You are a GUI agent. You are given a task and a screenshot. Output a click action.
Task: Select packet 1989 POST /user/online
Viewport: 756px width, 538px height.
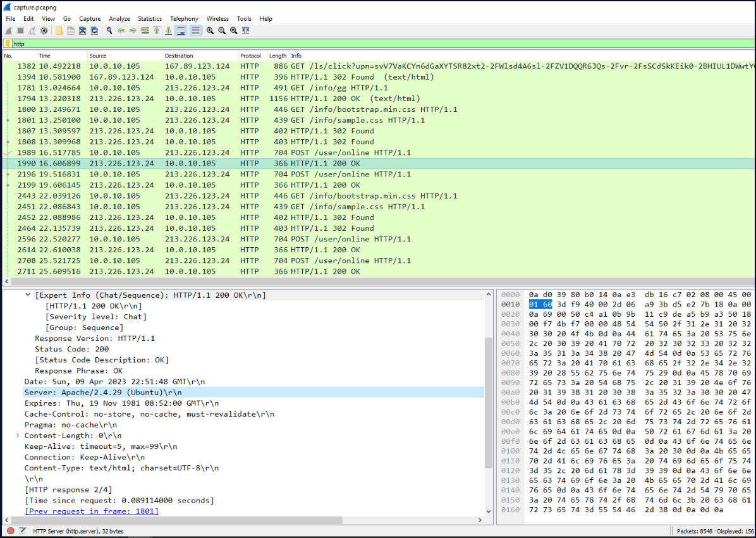click(378, 152)
